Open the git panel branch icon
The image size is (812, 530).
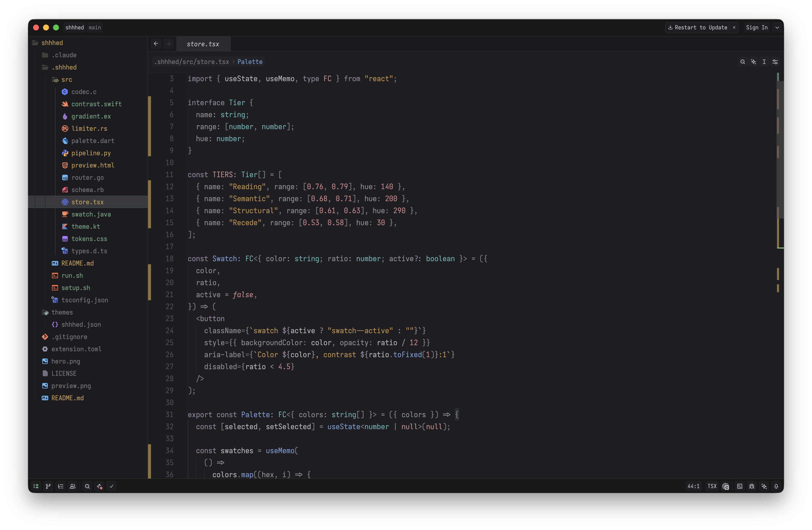48,486
